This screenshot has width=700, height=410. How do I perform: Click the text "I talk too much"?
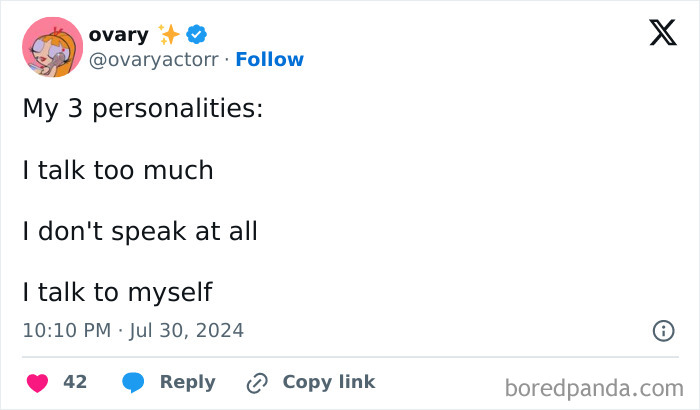coord(118,170)
